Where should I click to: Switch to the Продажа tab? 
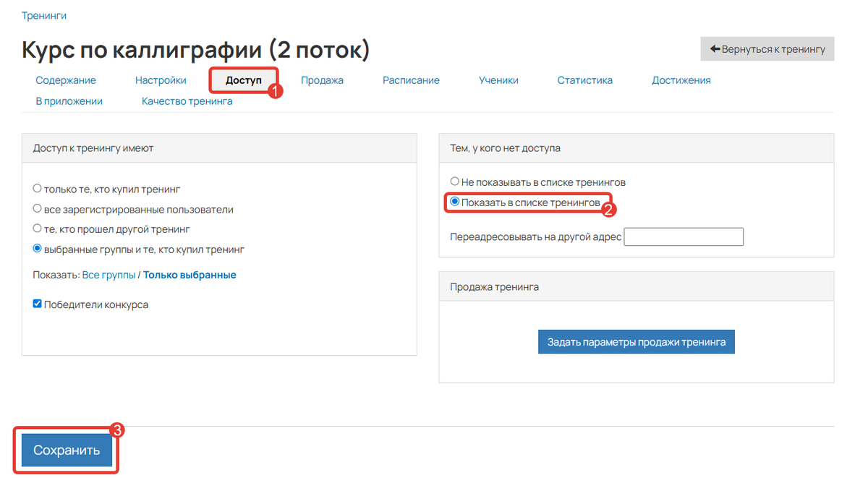(x=322, y=80)
